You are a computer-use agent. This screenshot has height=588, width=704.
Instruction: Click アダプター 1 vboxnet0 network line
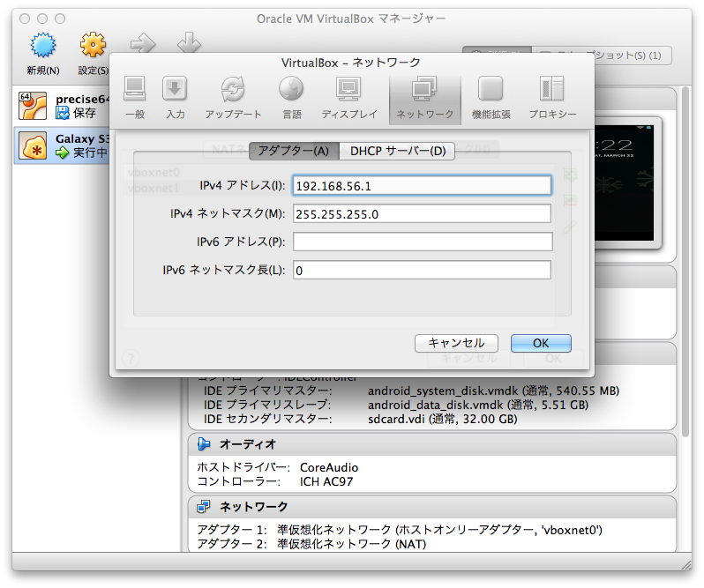coord(400,530)
